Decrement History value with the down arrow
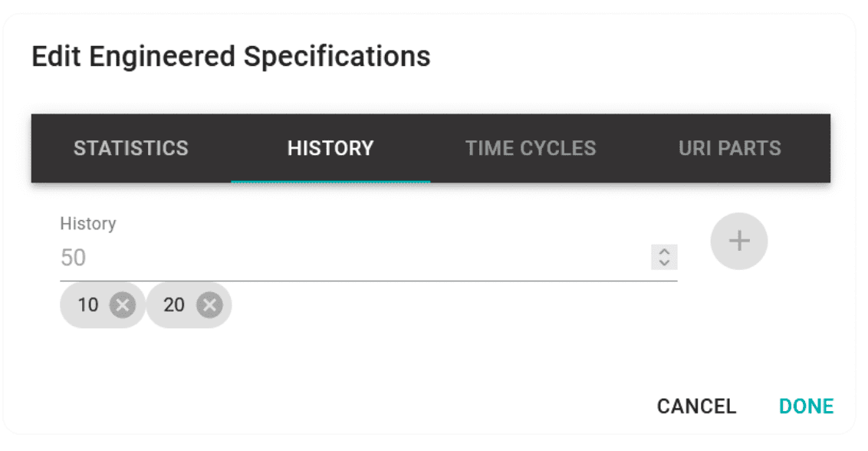 tap(664, 262)
